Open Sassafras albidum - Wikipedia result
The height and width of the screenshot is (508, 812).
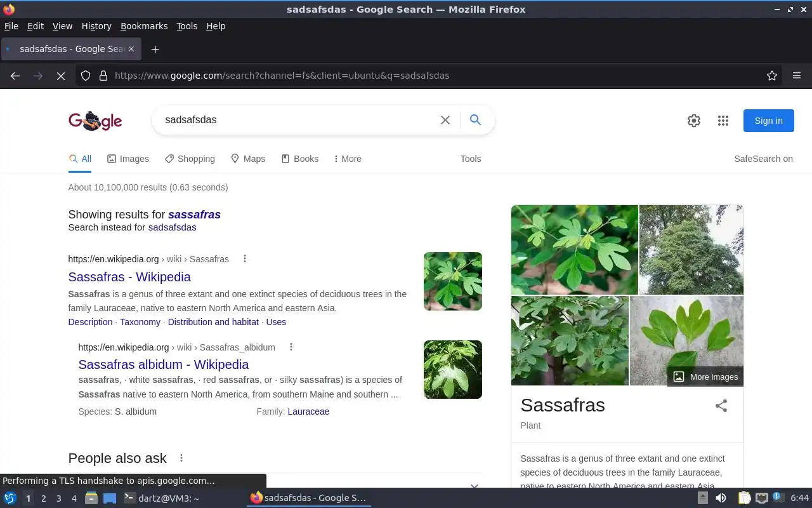[164, 364]
